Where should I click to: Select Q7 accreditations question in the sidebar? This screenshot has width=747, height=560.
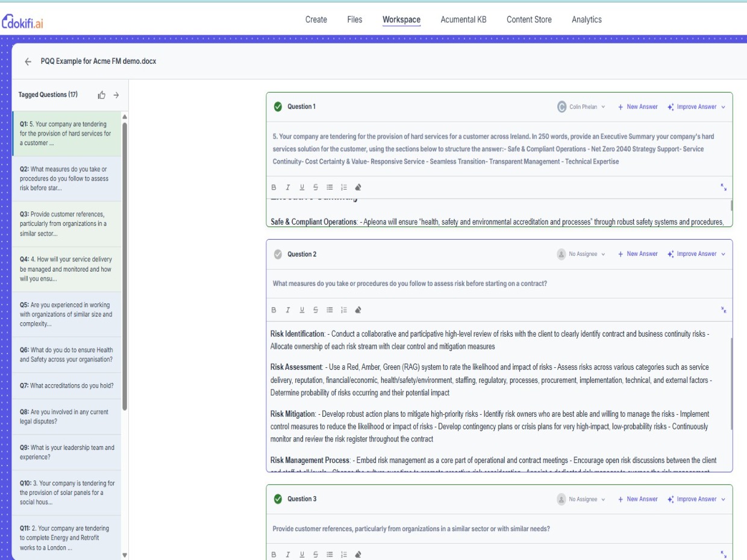tap(67, 385)
